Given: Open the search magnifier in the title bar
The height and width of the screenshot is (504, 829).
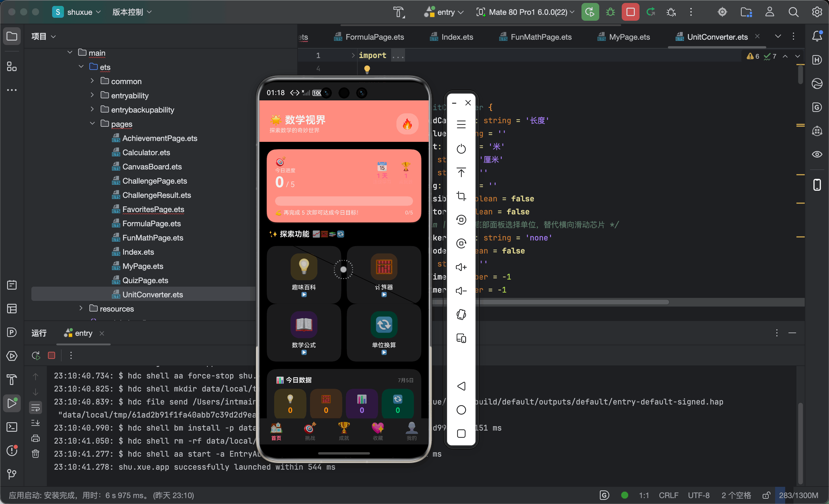Looking at the screenshot, I should pyautogui.click(x=793, y=12).
